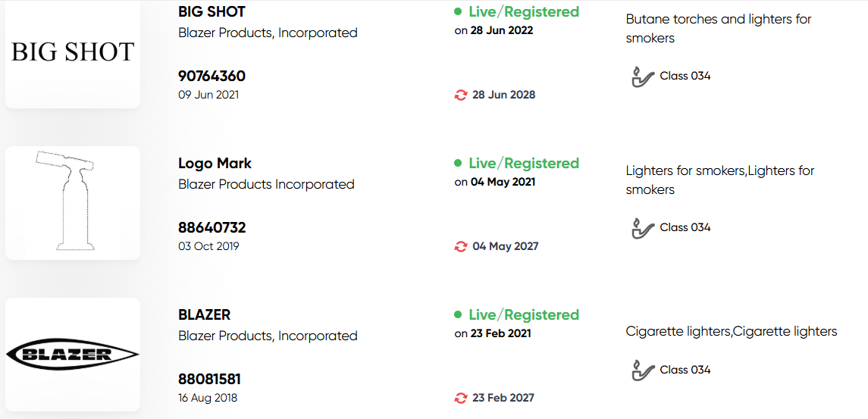Open the BIG SHOT trademark title
The width and height of the screenshot is (868, 419).
[x=212, y=11]
